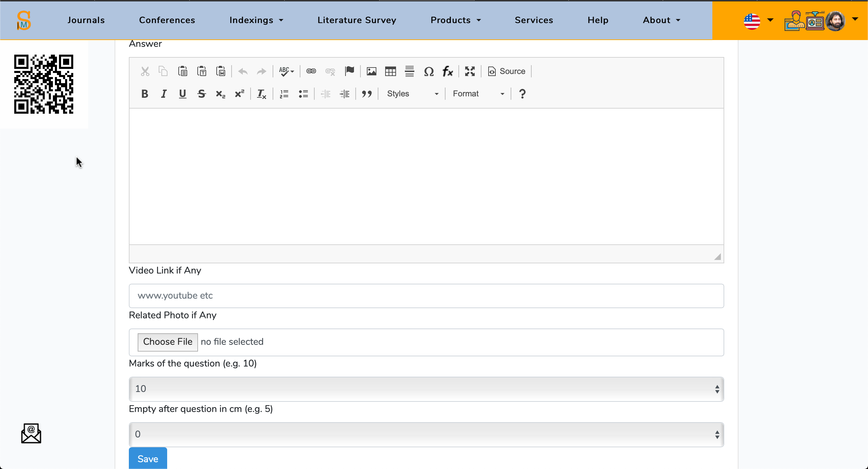Toggle italic formatting
The width and height of the screenshot is (868, 469).
point(164,94)
